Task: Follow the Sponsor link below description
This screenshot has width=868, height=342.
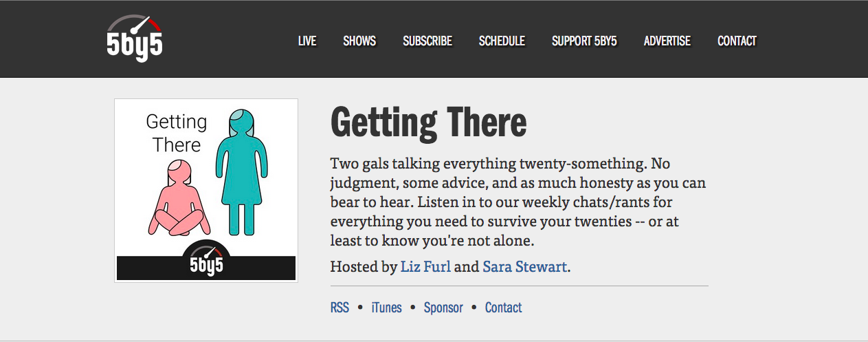Action: [443, 308]
